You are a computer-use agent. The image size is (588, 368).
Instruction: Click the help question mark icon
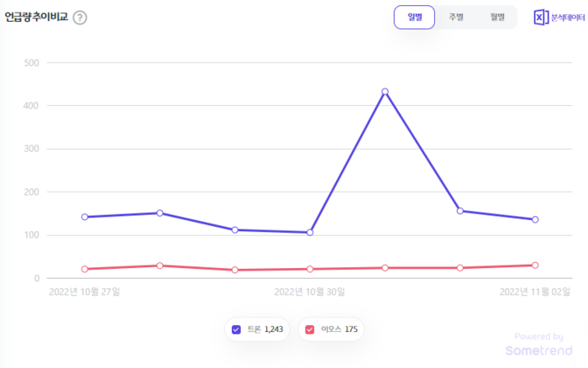[x=80, y=18]
